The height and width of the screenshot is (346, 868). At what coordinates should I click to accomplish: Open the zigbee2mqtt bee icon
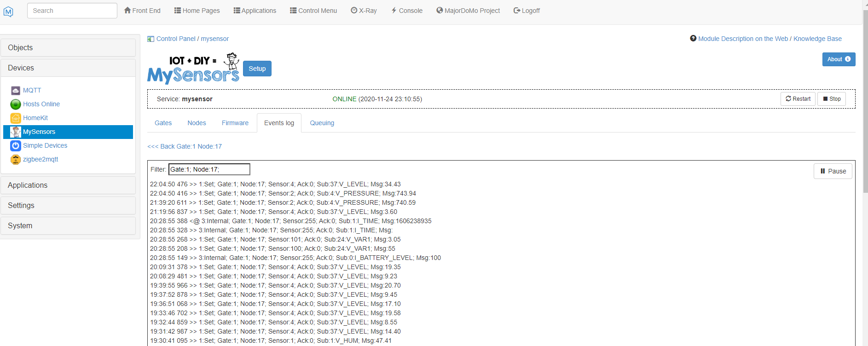[x=16, y=160]
